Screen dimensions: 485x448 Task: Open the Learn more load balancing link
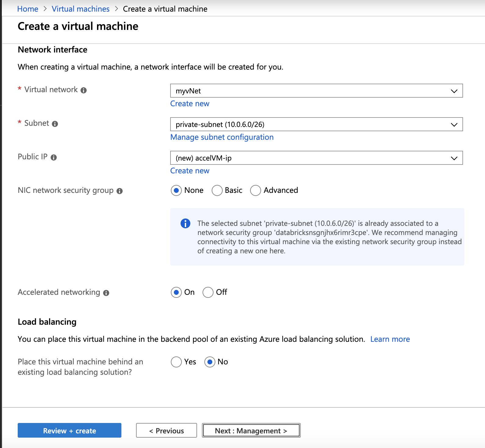point(390,339)
